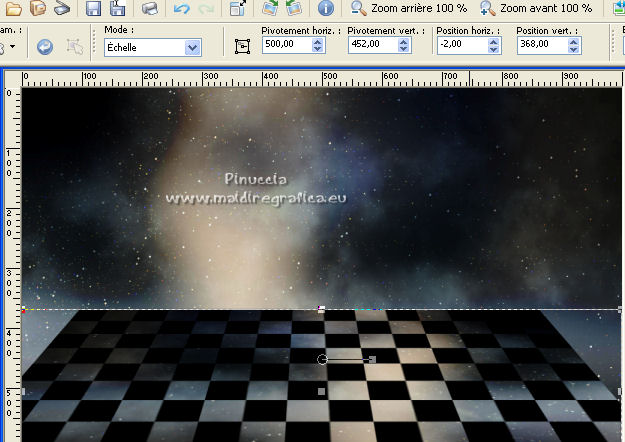Increase Position vert. with up arrow
This screenshot has width=625, height=442.
tap(574, 41)
